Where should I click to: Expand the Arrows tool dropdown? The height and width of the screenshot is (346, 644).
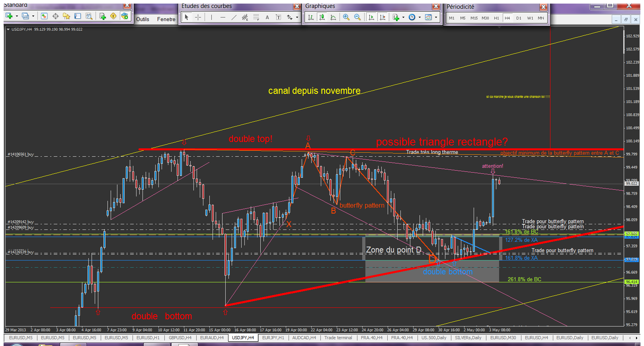coord(297,17)
